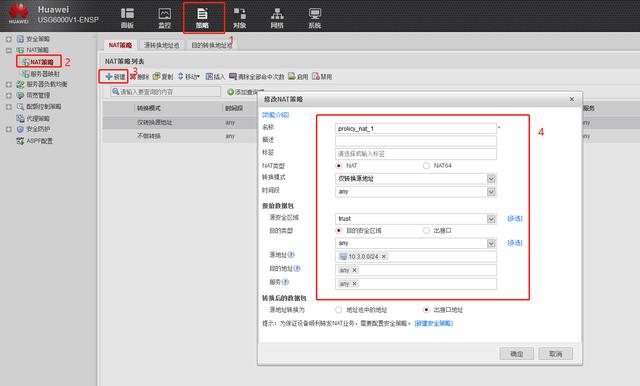Select 地址池中的地址 radio for source translation
This screenshot has width=640, height=386.
[x=338, y=310]
